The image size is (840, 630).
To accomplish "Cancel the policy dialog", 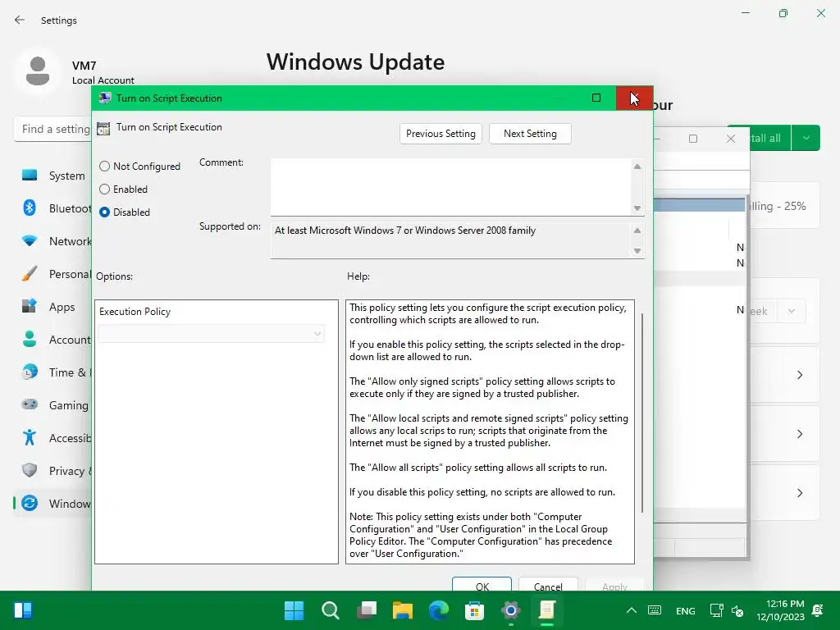I will click(548, 585).
